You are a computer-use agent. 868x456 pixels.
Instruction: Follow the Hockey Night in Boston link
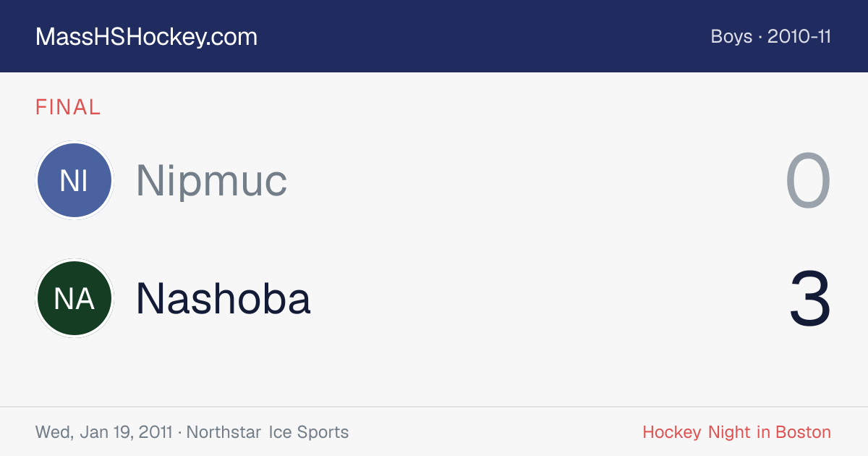[x=736, y=432]
